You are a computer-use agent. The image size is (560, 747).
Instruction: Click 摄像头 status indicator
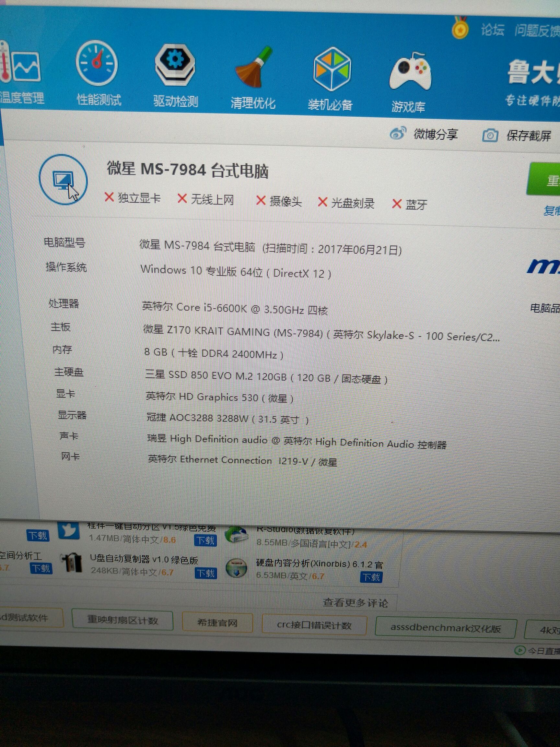point(279,201)
